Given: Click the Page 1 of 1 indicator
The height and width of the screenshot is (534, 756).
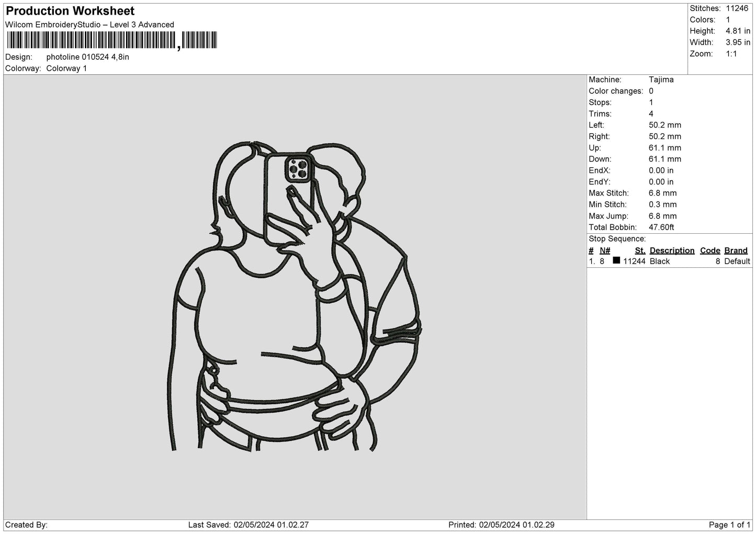Looking at the screenshot, I should (x=729, y=525).
